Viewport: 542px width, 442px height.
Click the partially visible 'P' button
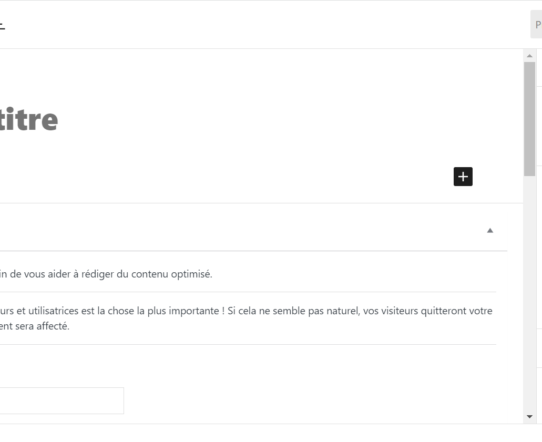click(x=536, y=25)
